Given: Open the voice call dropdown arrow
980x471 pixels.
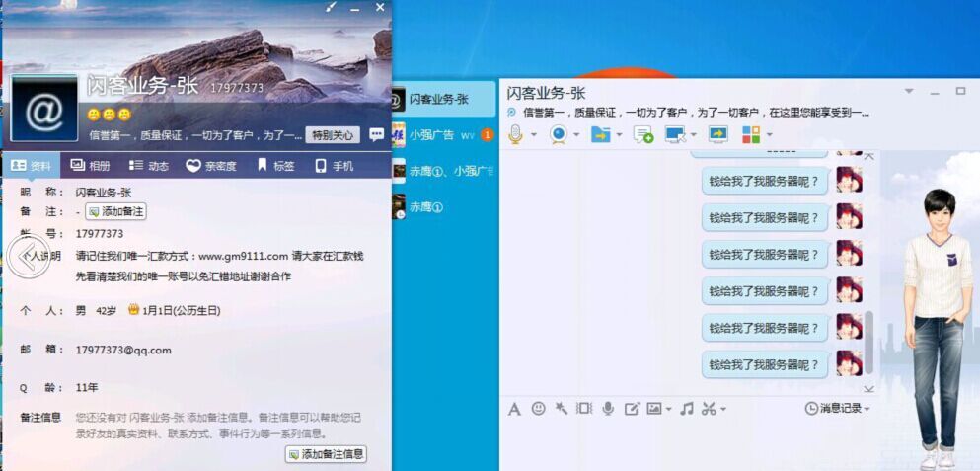Looking at the screenshot, I should coord(534,134).
